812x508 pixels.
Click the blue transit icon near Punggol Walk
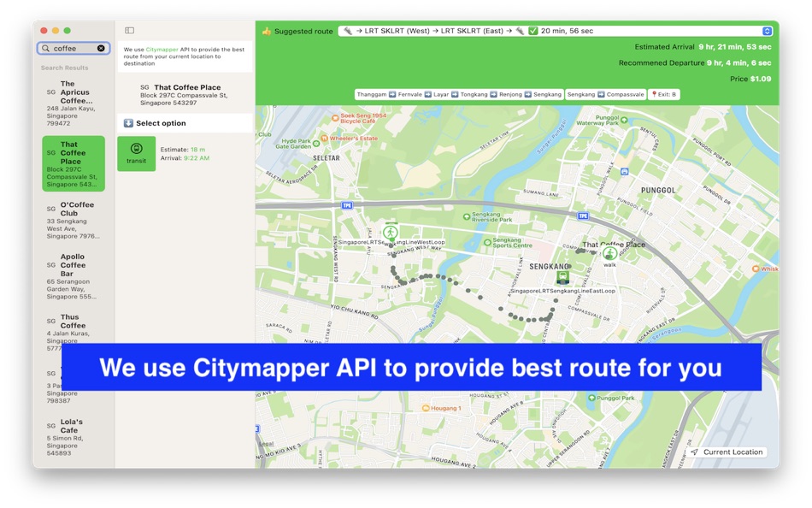[x=625, y=172]
